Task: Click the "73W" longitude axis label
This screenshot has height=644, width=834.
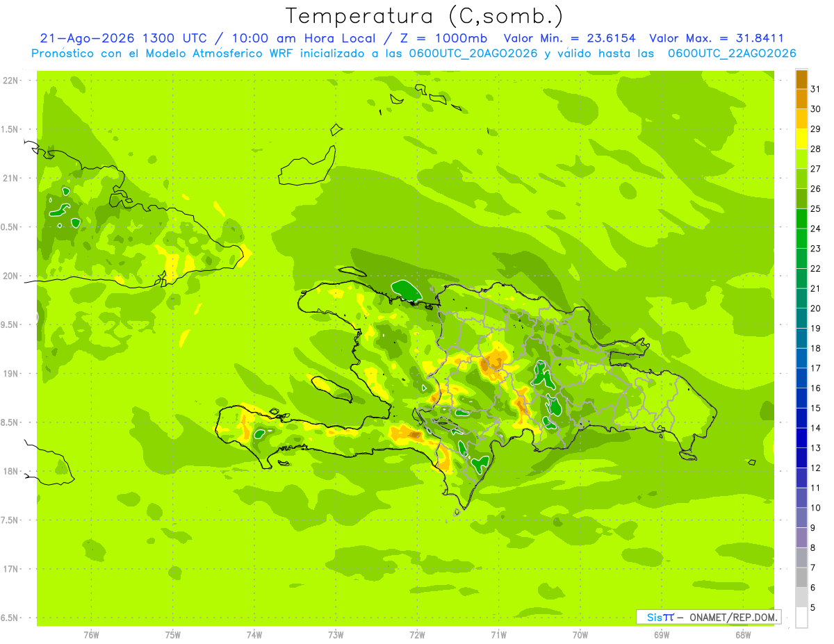Action: [336, 635]
